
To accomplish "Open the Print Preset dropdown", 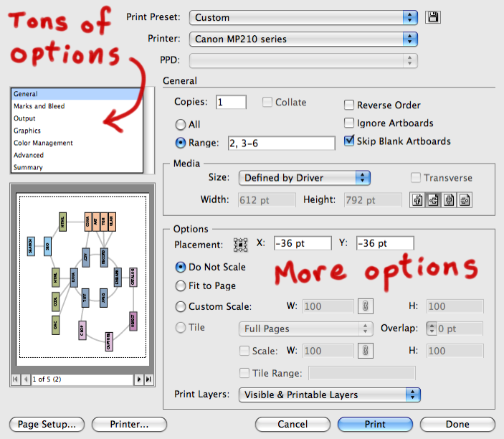I will [x=303, y=17].
